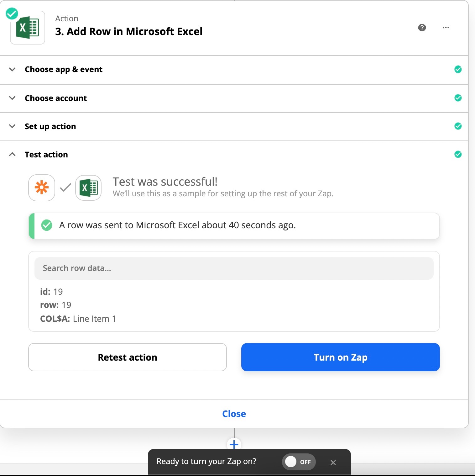
Task: Click the 'id: 19' data row
Action: (x=51, y=292)
